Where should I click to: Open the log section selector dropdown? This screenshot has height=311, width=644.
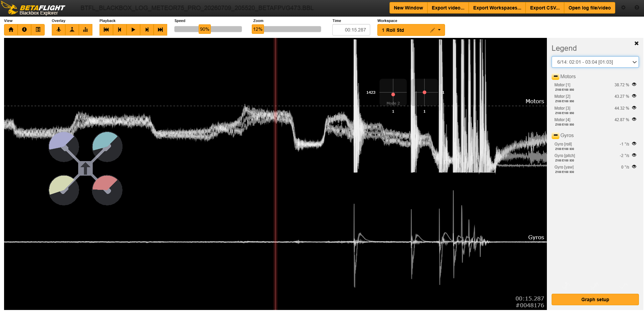point(595,62)
